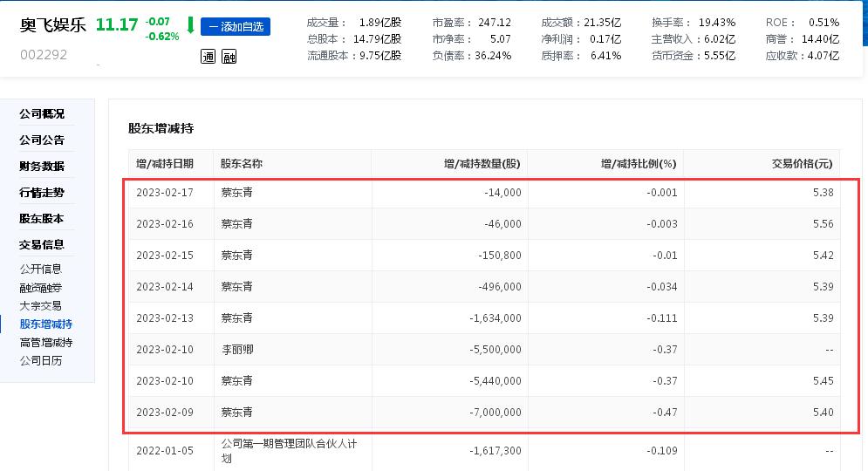Image resolution: width=868 pixels, height=471 pixels.
Task: Click the 李丽卿 shareholder row
Action: coord(236,350)
